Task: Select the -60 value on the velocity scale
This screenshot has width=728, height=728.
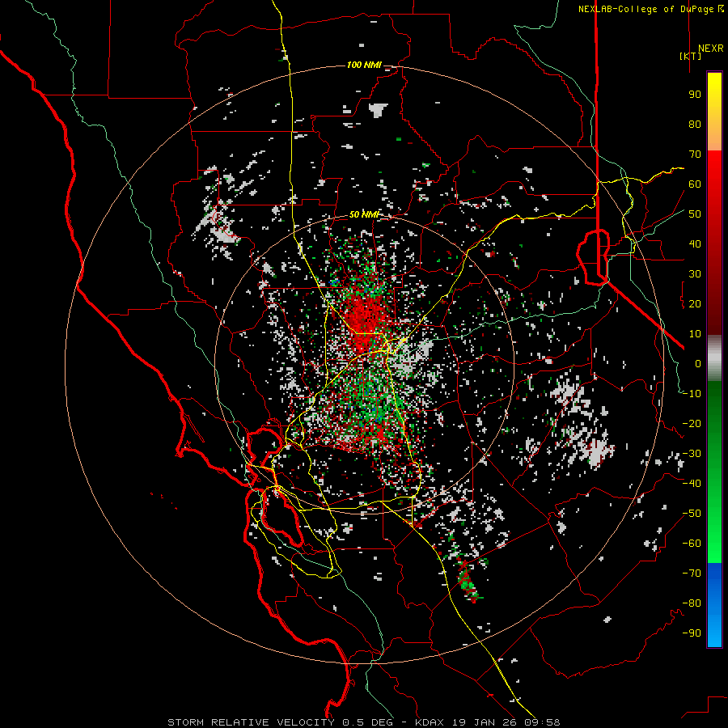Action: 692,544
